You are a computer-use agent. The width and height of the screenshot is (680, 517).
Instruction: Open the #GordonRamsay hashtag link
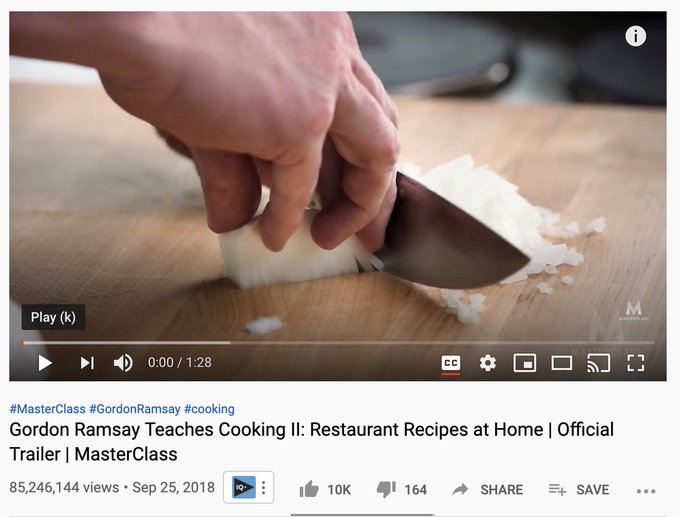pyautogui.click(x=135, y=409)
